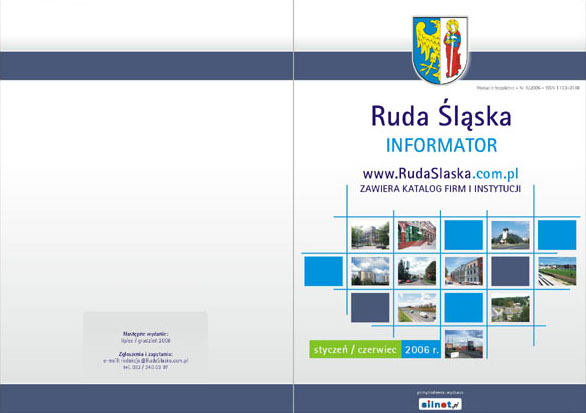This screenshot has width=586, height=413.
Task: Click the green "styczeń / czerwiec" label
Action: pyautogui.click(x=355, y=349)
